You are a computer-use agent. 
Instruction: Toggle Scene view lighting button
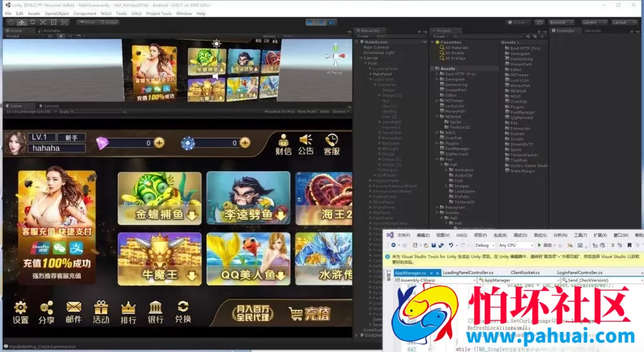pos(61,36)
